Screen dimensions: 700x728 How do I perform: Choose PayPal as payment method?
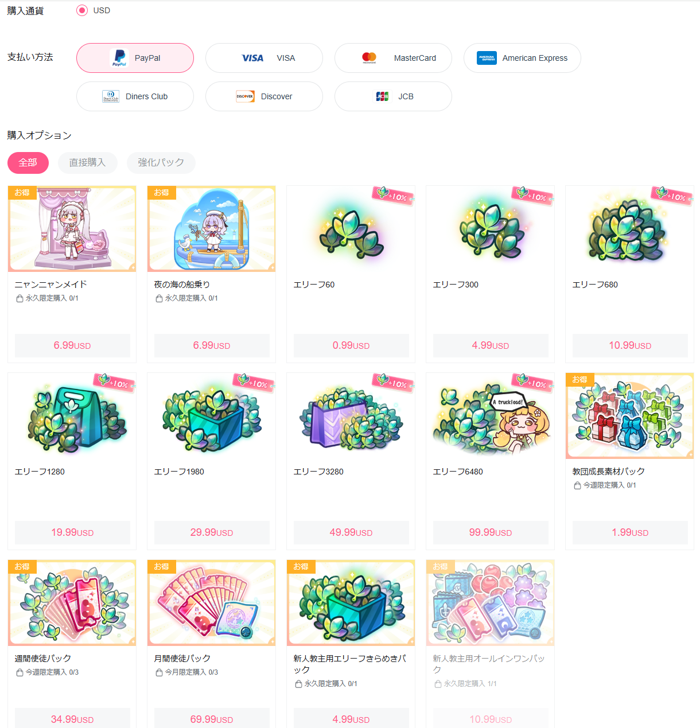(135, 58)
